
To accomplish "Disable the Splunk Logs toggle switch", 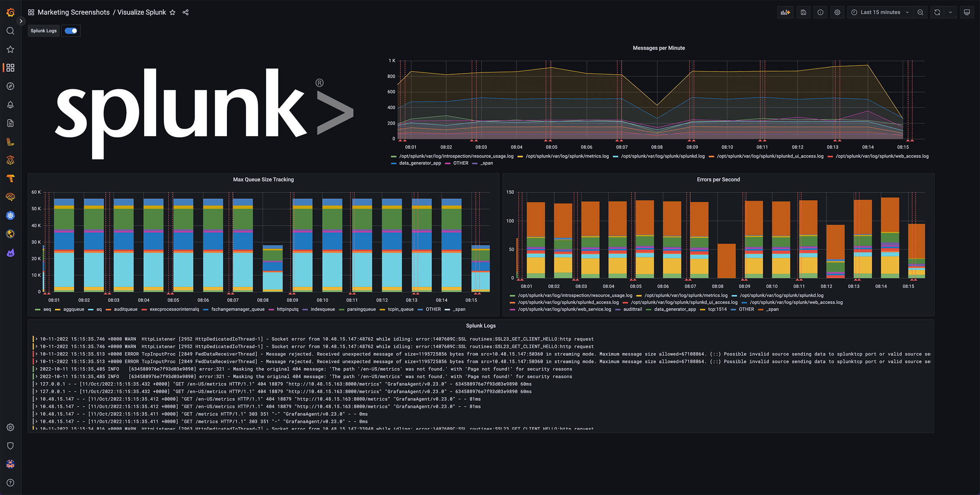I will click(71, 31).
